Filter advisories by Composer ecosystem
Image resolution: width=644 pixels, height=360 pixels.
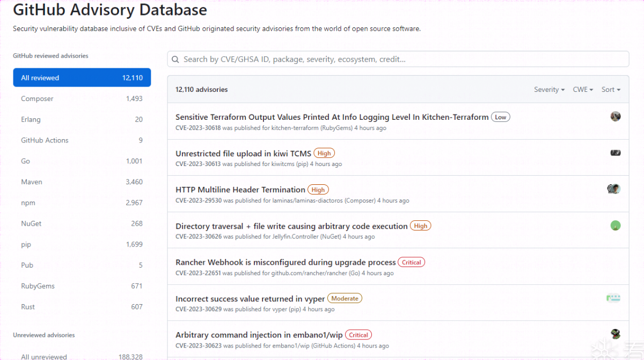(x=82, y=99)
